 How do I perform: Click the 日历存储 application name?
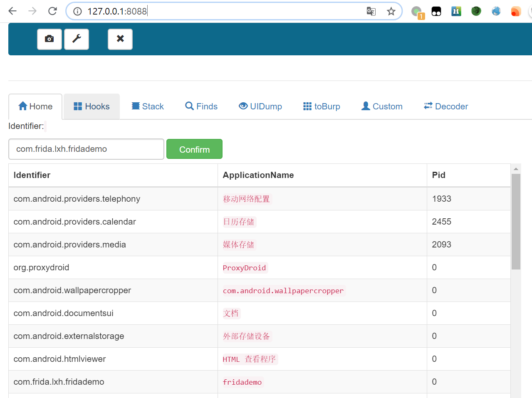[238, 222]
